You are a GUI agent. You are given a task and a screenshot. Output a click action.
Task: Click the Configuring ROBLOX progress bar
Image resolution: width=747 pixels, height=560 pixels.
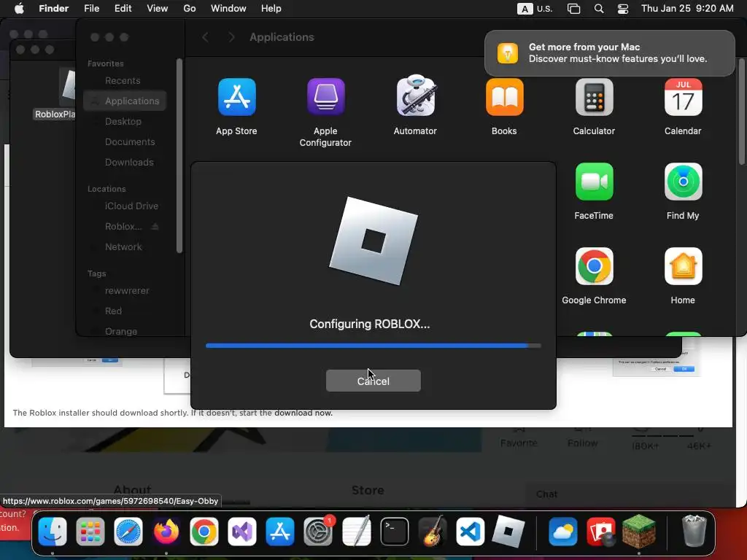click(373, 346)
